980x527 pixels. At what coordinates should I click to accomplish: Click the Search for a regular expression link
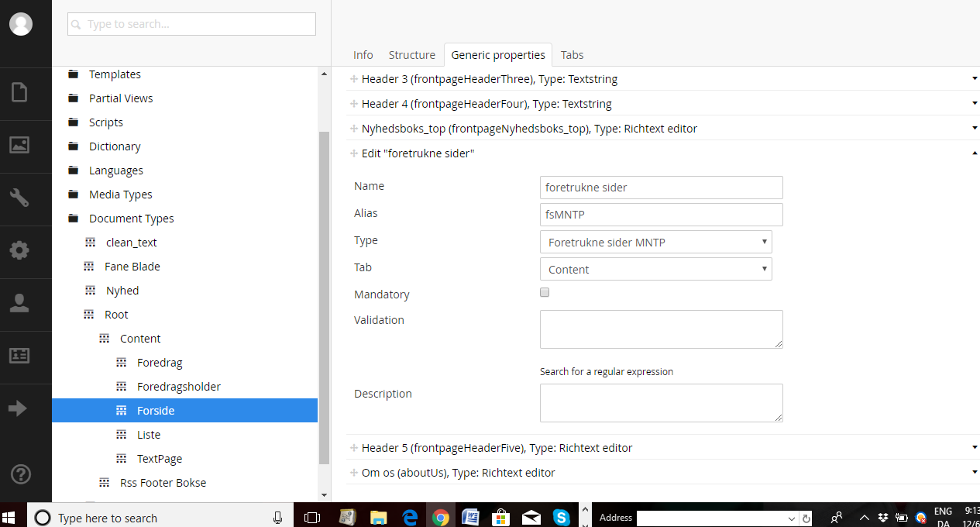click(x=606, y=372)
